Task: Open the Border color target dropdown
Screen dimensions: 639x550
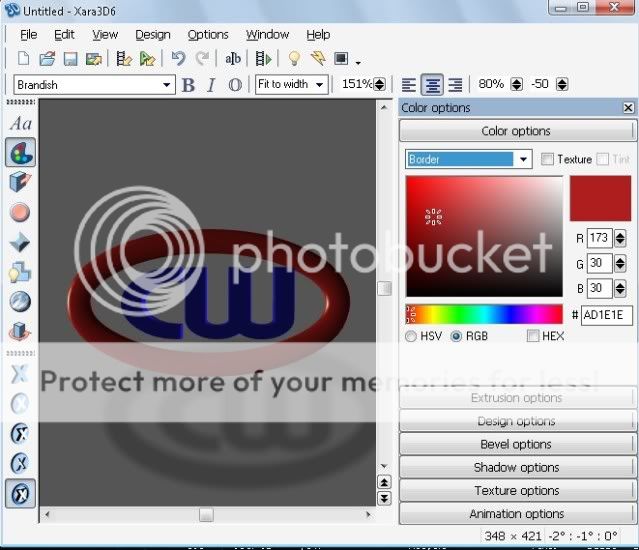Action: click(x=523, y=159)
